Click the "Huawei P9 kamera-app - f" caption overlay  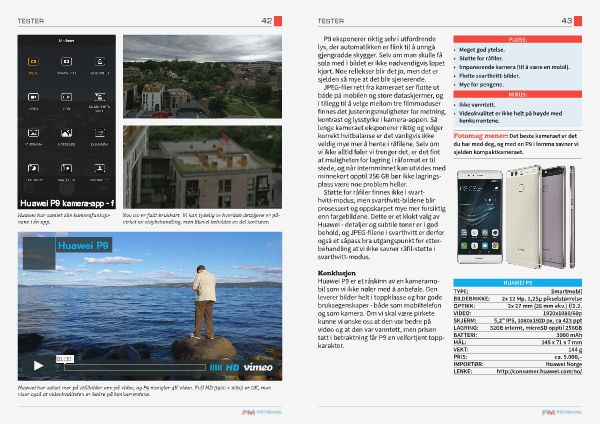click(x=67, y=203)
